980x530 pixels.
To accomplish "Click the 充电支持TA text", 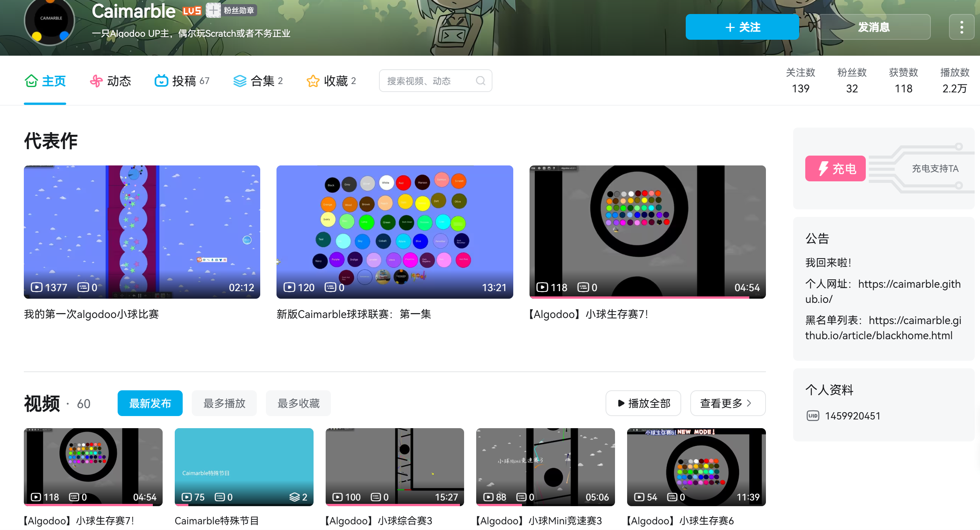I will tap(935, 168).
